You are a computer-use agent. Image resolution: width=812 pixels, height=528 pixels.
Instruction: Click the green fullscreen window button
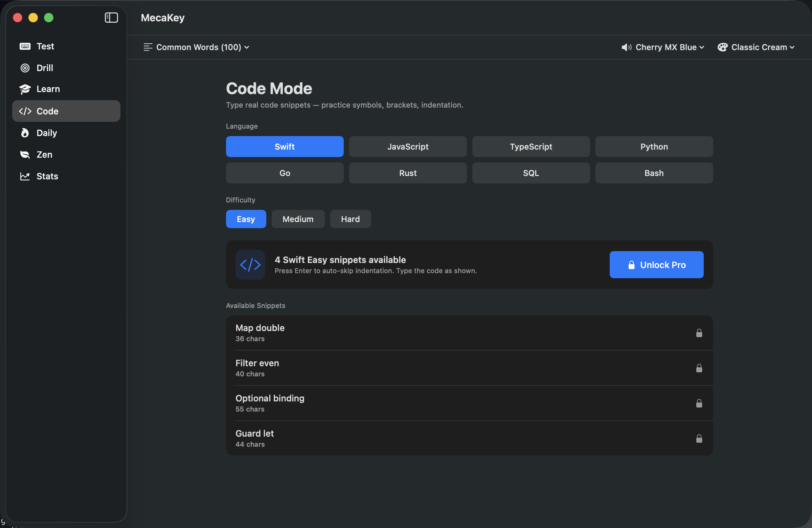tap(49, 17)
